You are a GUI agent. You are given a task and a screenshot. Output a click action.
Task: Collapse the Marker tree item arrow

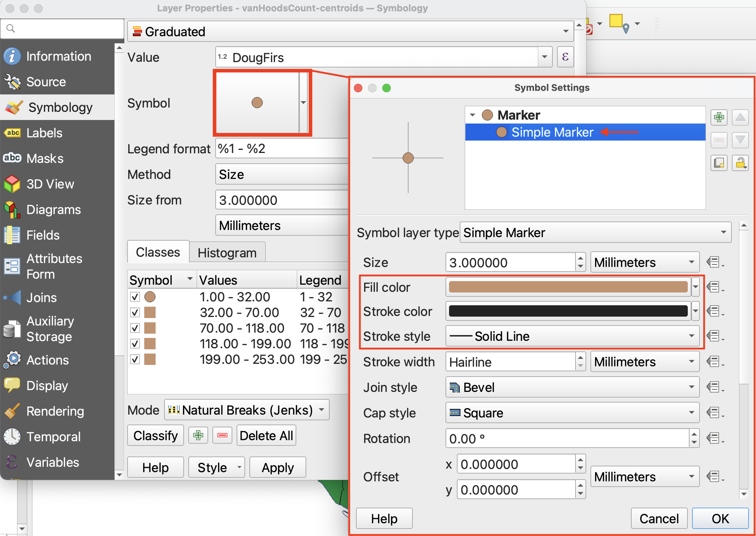coord(472,115)
